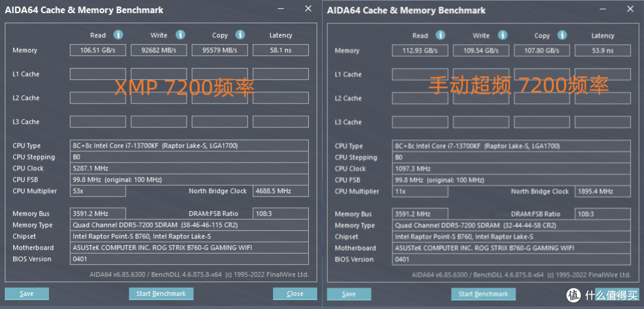Click Read info icon in right window
The width and height of the screenshot is (644, 309).
pos(441,35)
